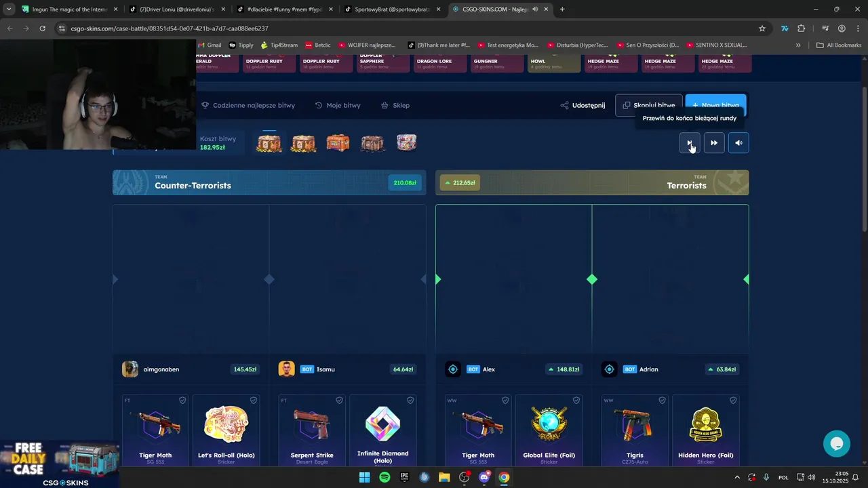Close the Imgur tab

[x=115, y=9]
